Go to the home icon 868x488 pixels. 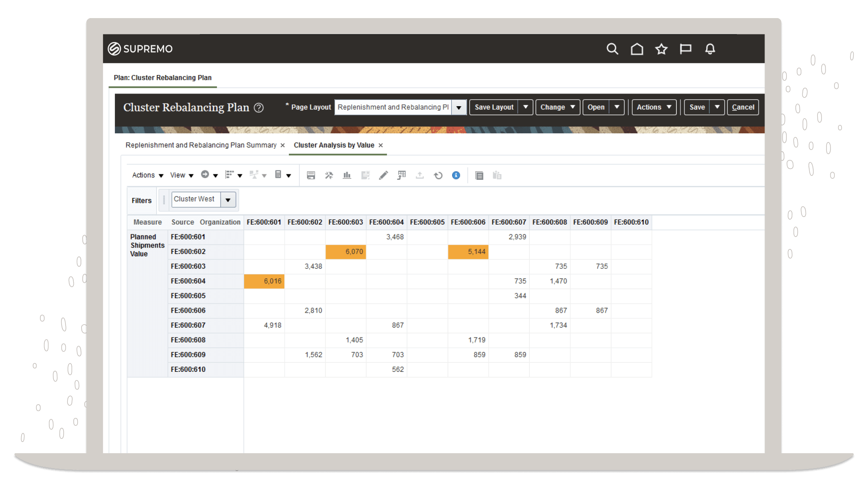(637, 49)
